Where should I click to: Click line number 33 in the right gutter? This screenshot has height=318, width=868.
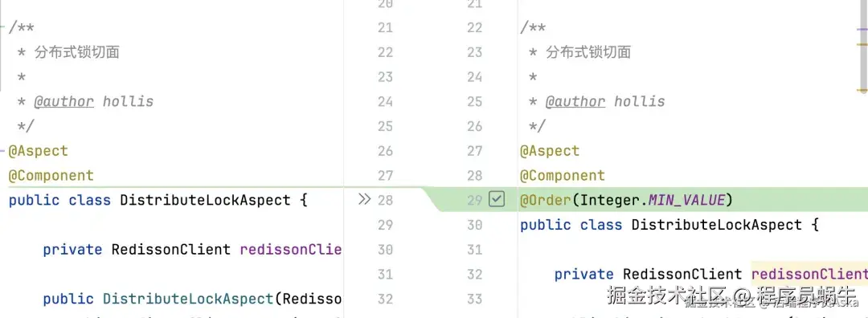[474, 300]
